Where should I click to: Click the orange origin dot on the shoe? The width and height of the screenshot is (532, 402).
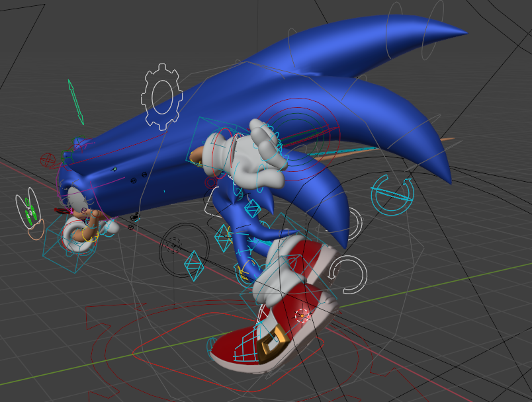(x=302, y=316)
